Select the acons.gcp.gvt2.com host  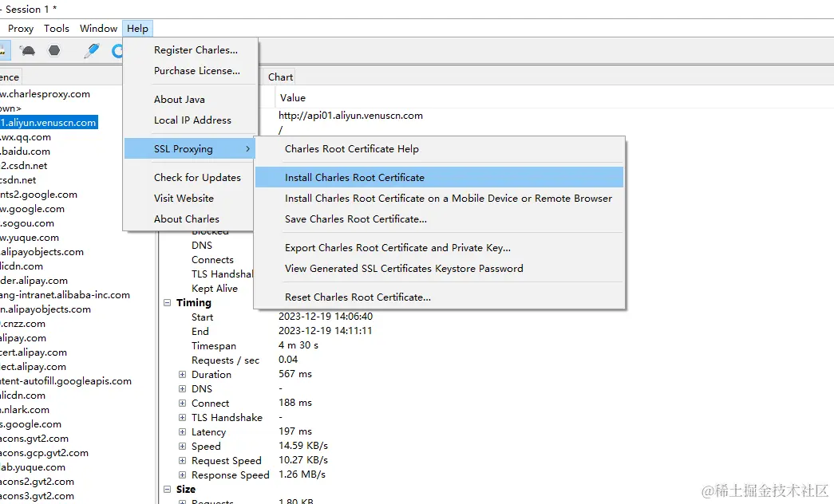tap(44, 453)
